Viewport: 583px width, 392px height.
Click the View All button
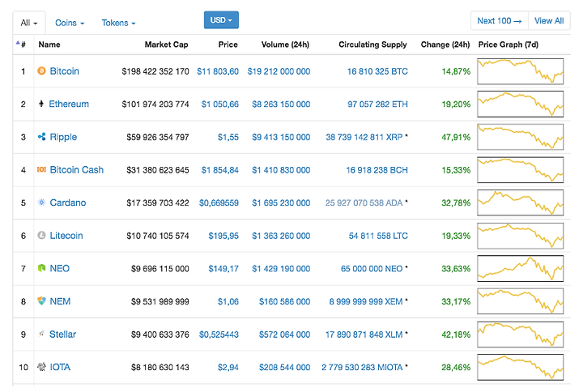pyautogui.click(x=549, y=21)
